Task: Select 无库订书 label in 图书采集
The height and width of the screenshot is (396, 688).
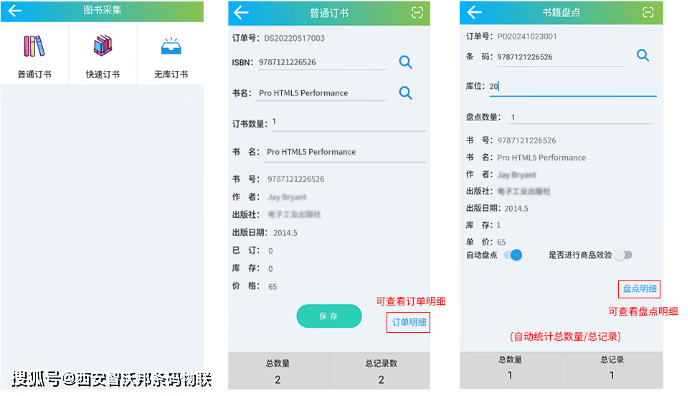Action: click(171, 74)
